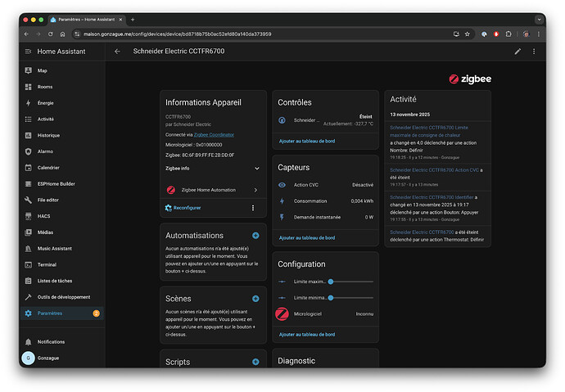Click Reconfigurer button

(x=183, y=208)
